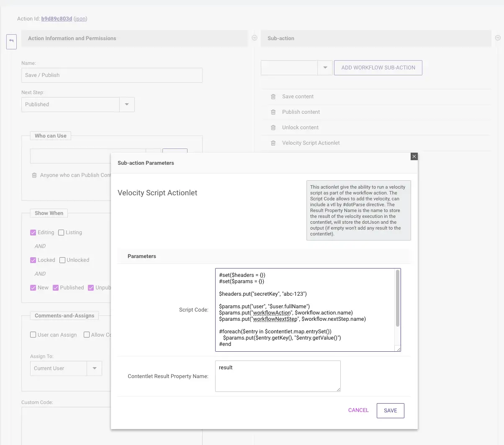Remove the Unlock content sub-action
This screenshot has height=445, width=504.
click(273, 128)
